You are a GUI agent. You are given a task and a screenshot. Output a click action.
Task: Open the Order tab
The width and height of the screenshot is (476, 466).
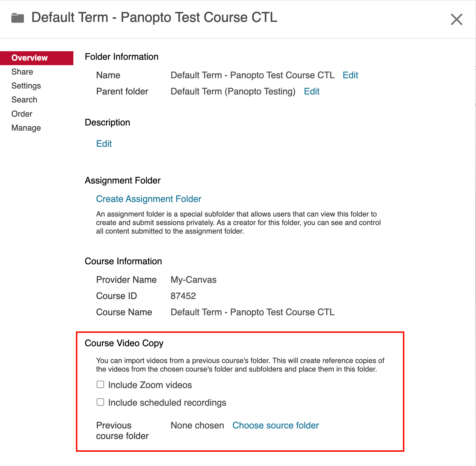pos(22,114)
